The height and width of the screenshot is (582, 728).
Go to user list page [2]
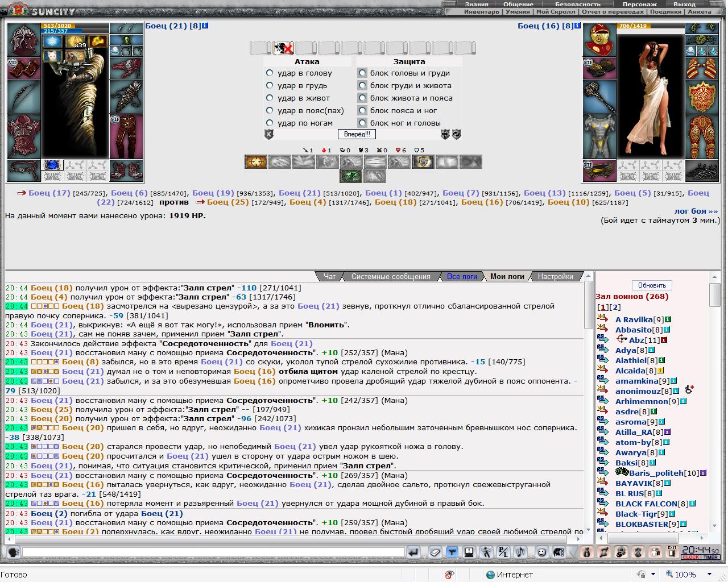(615, 307)
